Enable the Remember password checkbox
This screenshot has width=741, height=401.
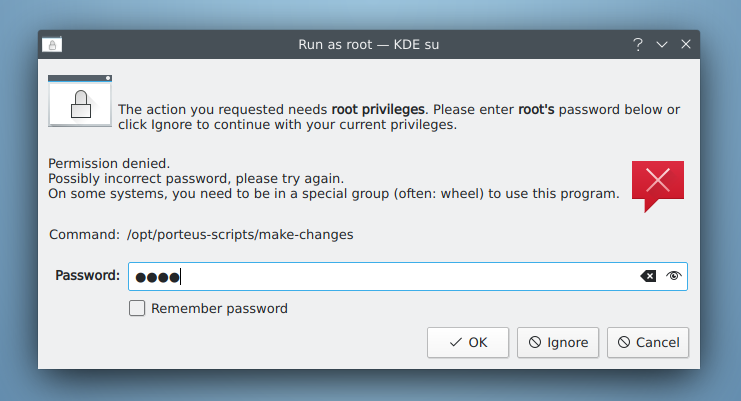pyautogui.click(x=137, y=308)
